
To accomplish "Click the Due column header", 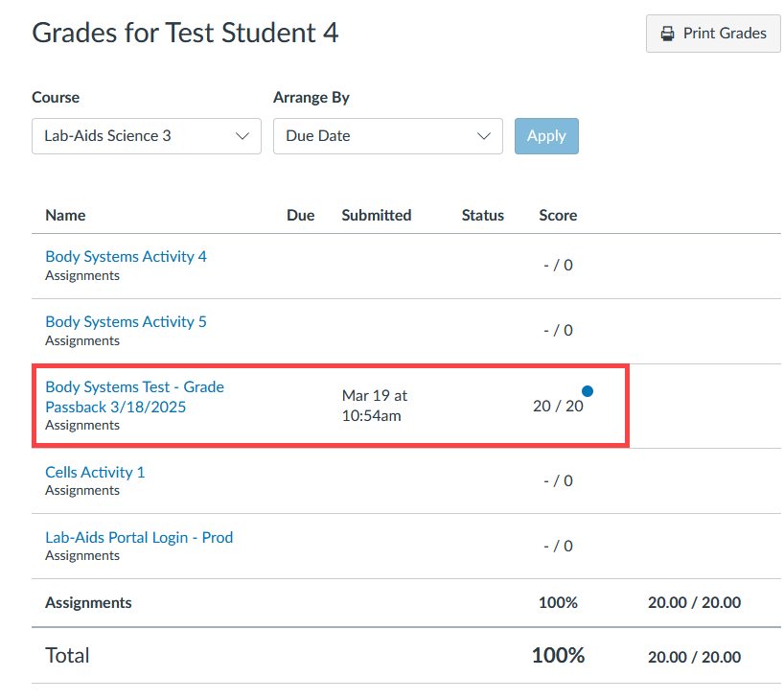I will [300, 216].
